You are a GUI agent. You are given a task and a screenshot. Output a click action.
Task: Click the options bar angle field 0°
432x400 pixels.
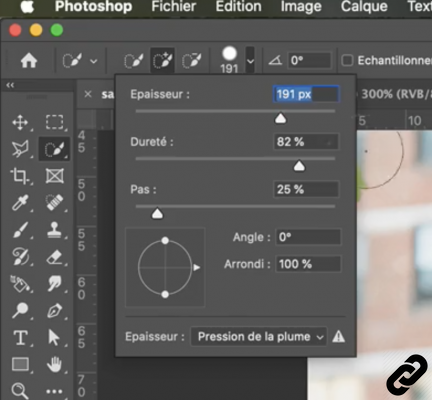pos(310,61)
